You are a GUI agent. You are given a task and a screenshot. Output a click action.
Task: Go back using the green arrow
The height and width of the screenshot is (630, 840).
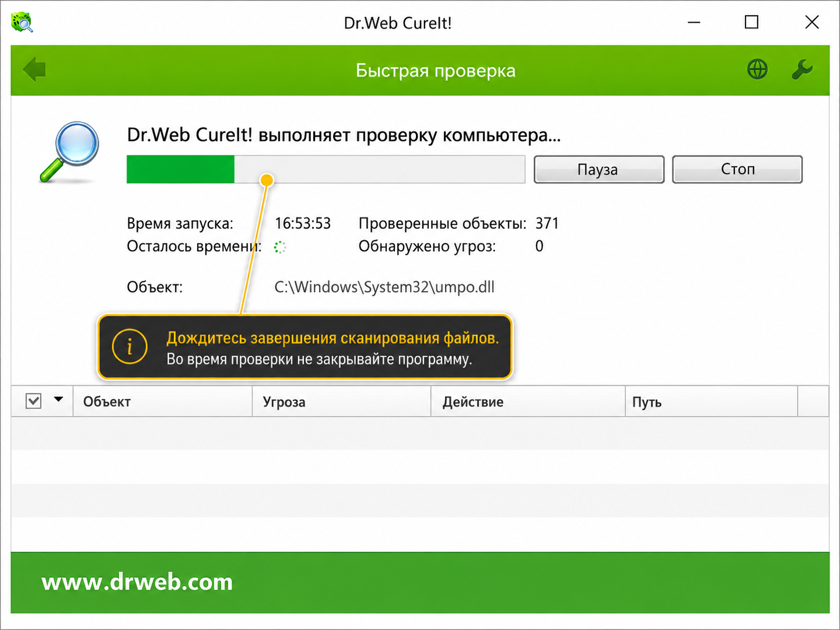click(34, 70)
